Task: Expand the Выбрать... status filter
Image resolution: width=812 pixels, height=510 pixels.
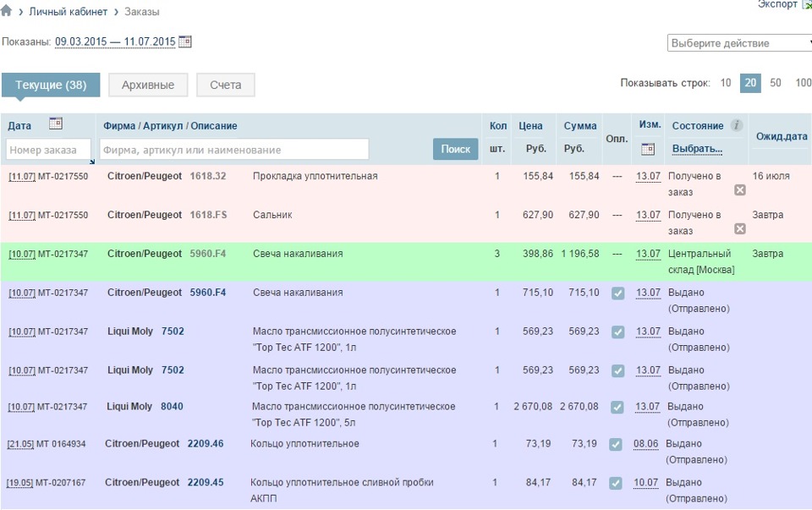Action: [x=697, y=149]
